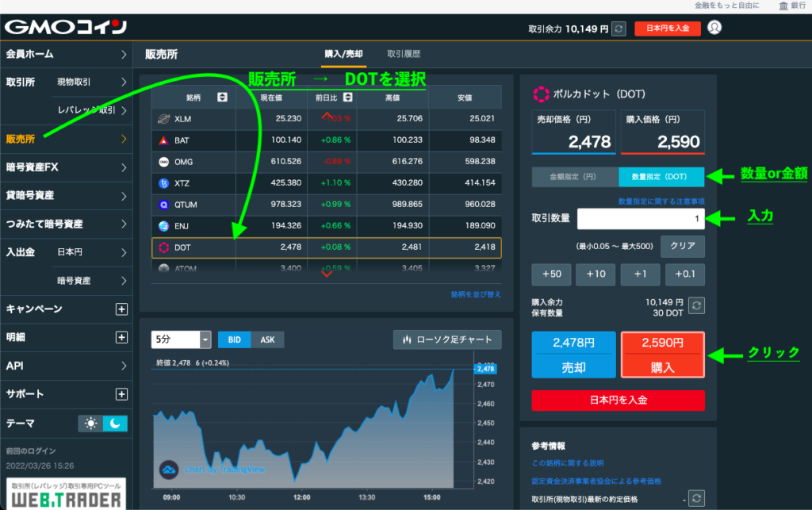Open API in the sidebar
The height and width of the screenshot is (510, 812).
67,366
